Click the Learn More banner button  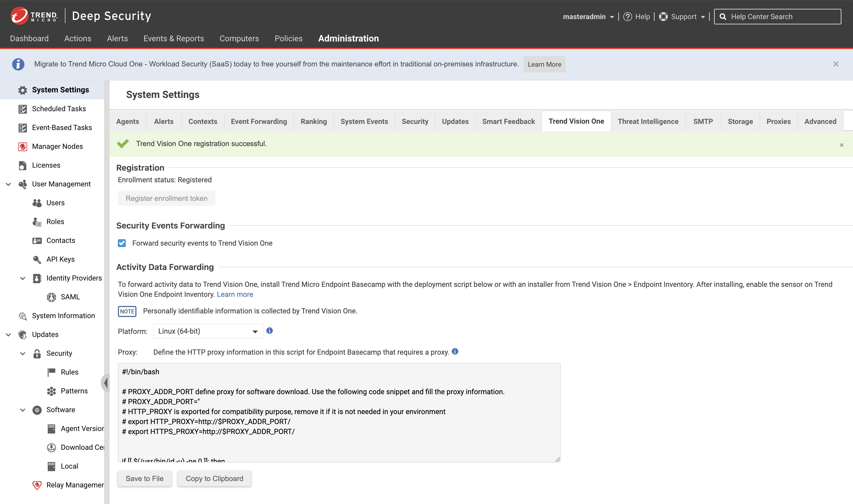pos(544,64)
